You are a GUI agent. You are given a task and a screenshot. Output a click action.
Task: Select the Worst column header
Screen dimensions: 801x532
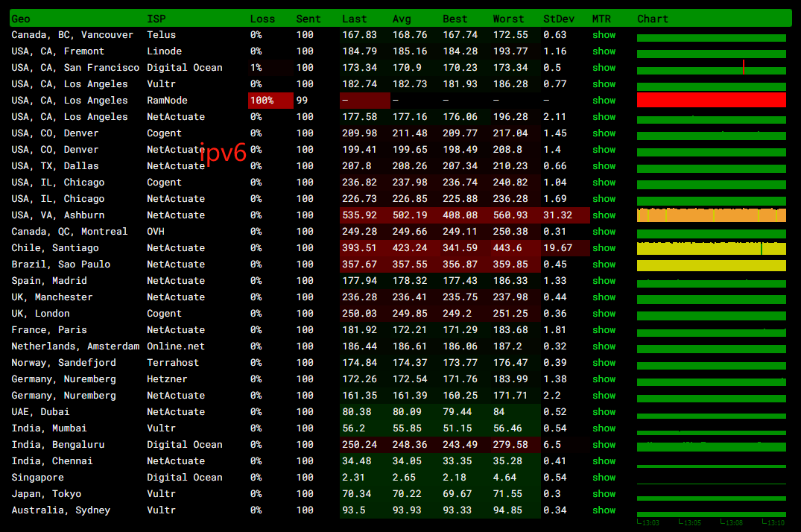tap(508, 19)
